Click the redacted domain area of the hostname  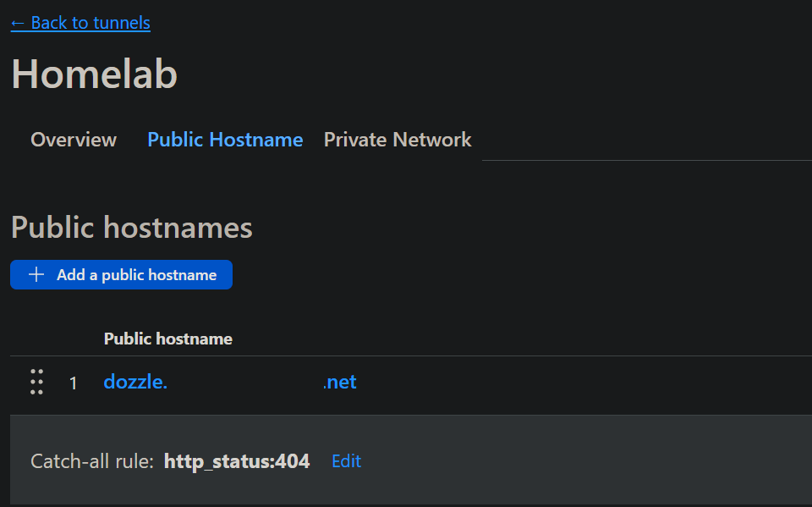pyautogui.click(x=244, y=382)
